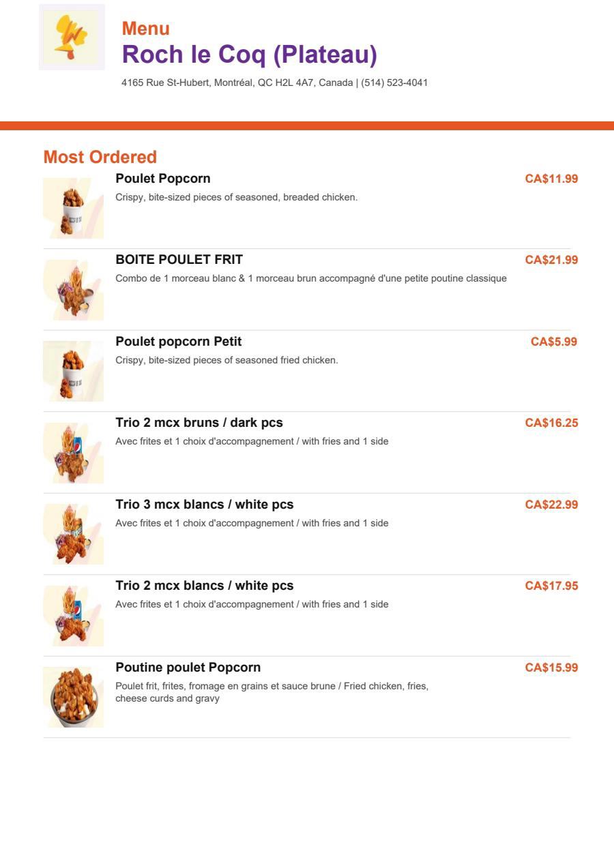614x868 pixels.
Task: Click Trio 2 mcx bruns / dark pcs
Action: point(199,423)
